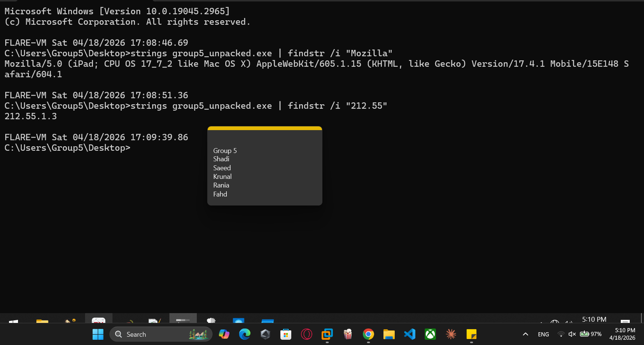
Task: Click the Mozilla/5.0 user-agent output line
Action: coord(317,69)
